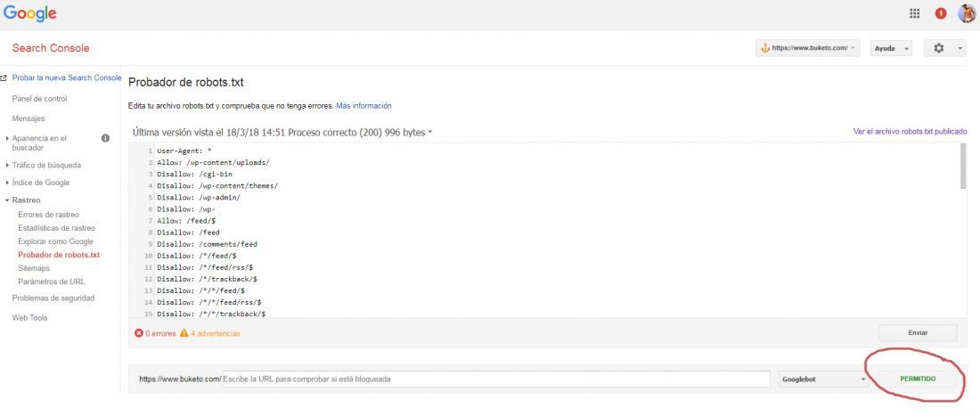Click the Enviar button
Screen dimensions: 980x416
918,333
